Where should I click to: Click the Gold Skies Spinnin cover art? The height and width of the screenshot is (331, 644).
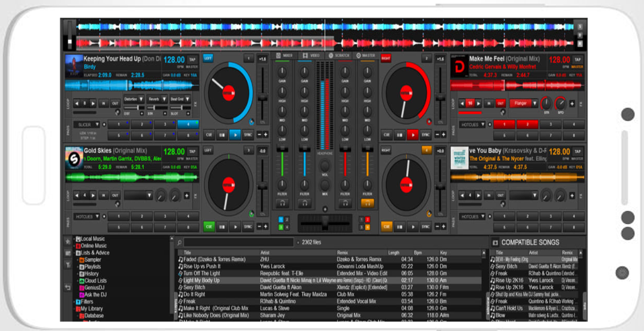[x=74, y=158]
